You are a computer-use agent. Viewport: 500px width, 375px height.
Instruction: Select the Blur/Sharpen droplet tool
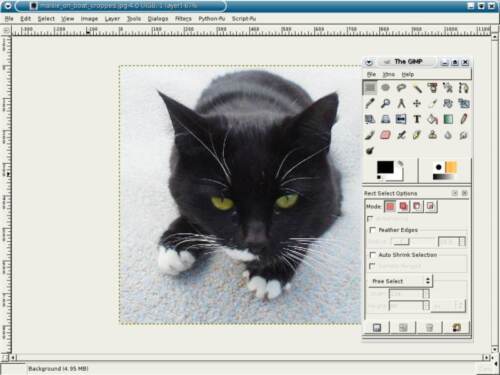(448, 135)
